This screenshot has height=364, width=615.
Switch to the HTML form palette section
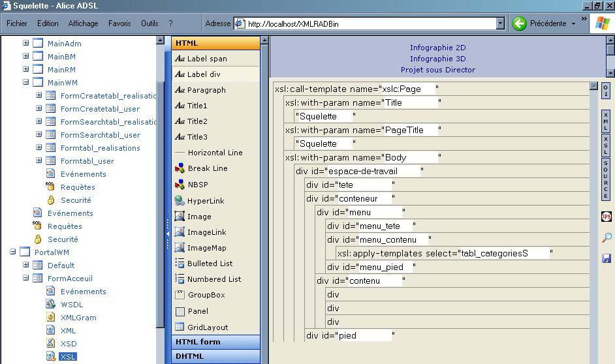(x=198, y=342)
